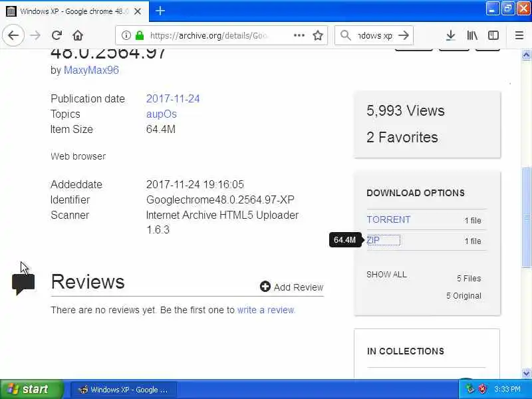The image size is (532, 399).
Task: Click SHOW ALL download files
Action: [x=386, y=275]
